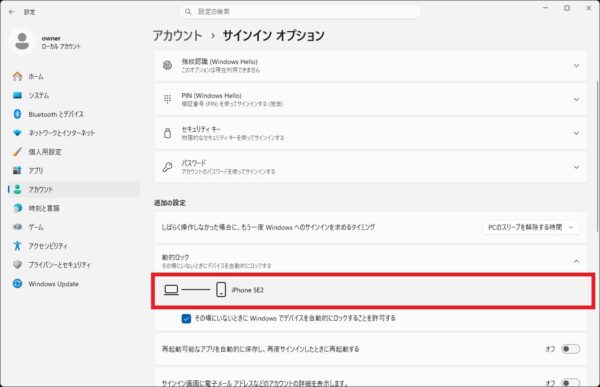Screen dimensions: 600x387
Task: Click the 動的ロック title text
Action: [175, 257]
